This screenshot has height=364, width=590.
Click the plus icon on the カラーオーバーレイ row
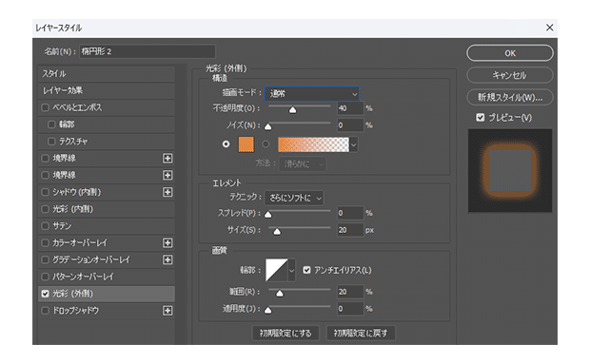[167, 242]
